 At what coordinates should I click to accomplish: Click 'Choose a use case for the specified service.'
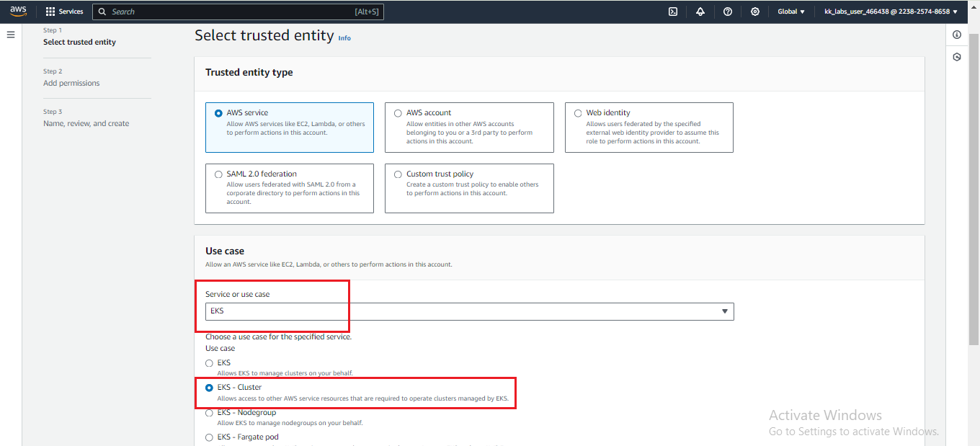pyautogui.click(x=278, y=336)
